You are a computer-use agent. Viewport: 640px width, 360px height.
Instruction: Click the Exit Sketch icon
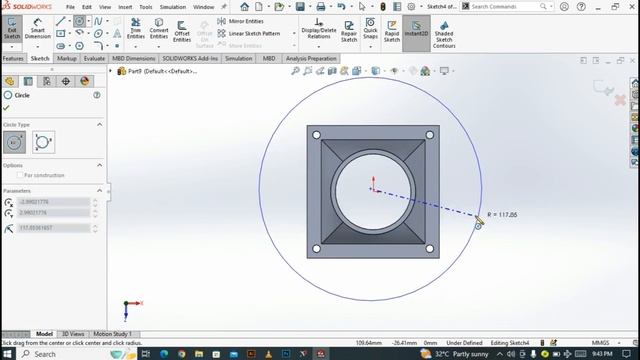(12, 28)
